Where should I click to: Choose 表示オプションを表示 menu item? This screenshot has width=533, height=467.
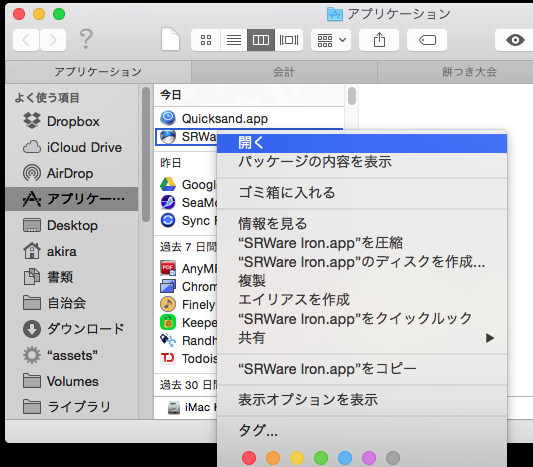click(x=362, y=400)
